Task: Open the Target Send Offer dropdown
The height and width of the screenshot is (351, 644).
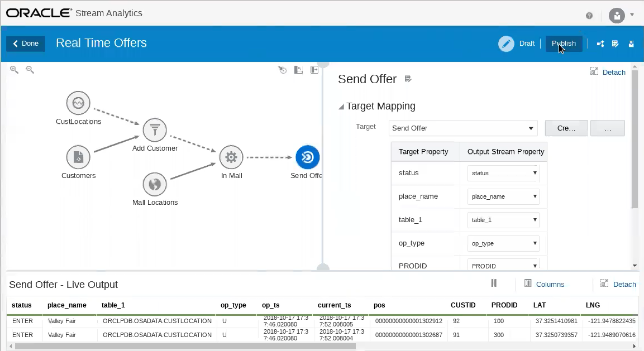Action: click(463, 128)
